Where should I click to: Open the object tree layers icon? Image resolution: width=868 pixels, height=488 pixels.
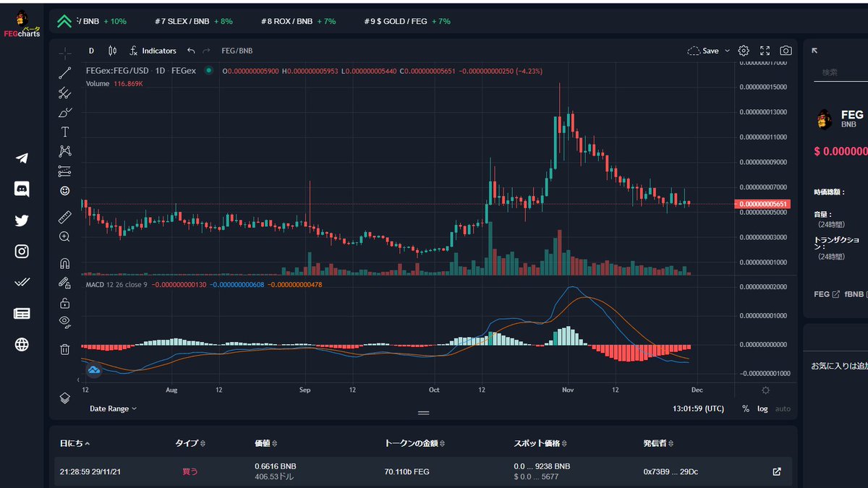coord(64,398)
